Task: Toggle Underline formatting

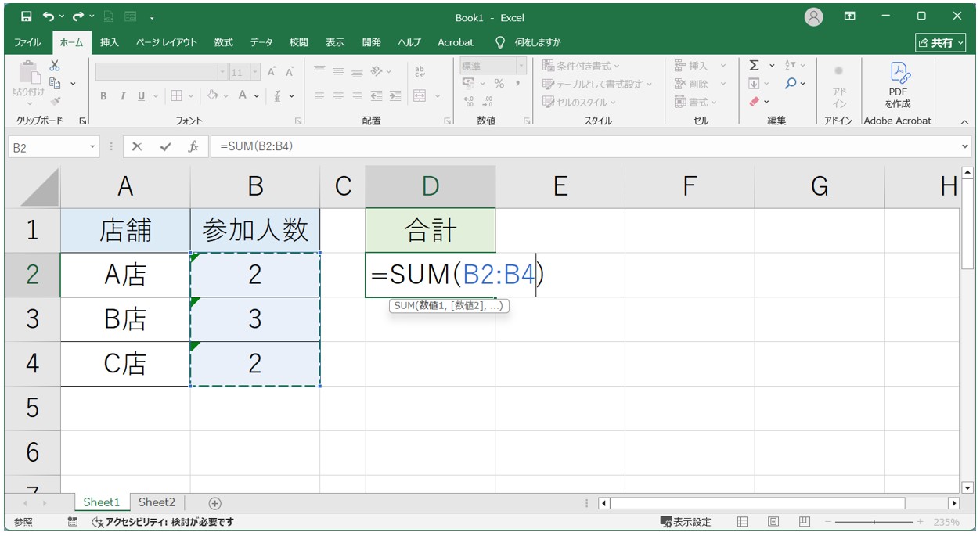Action: click(142, 96)
